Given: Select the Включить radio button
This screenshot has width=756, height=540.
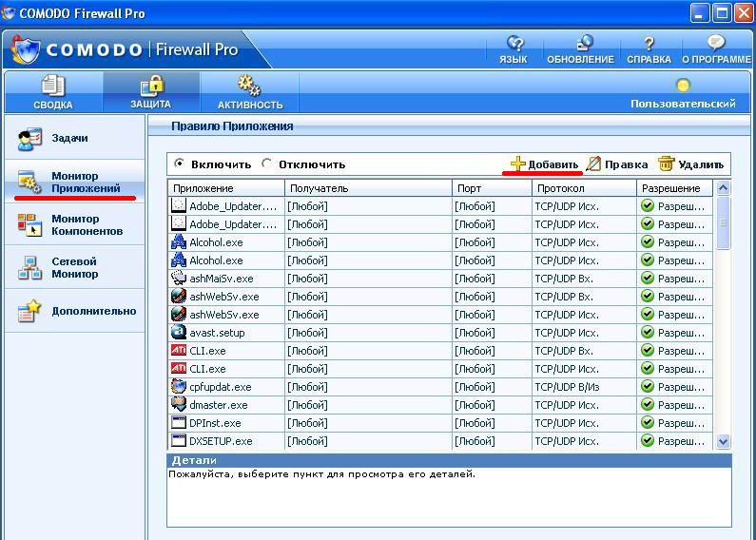Looking at the screenshot, I should pos(180,164).
